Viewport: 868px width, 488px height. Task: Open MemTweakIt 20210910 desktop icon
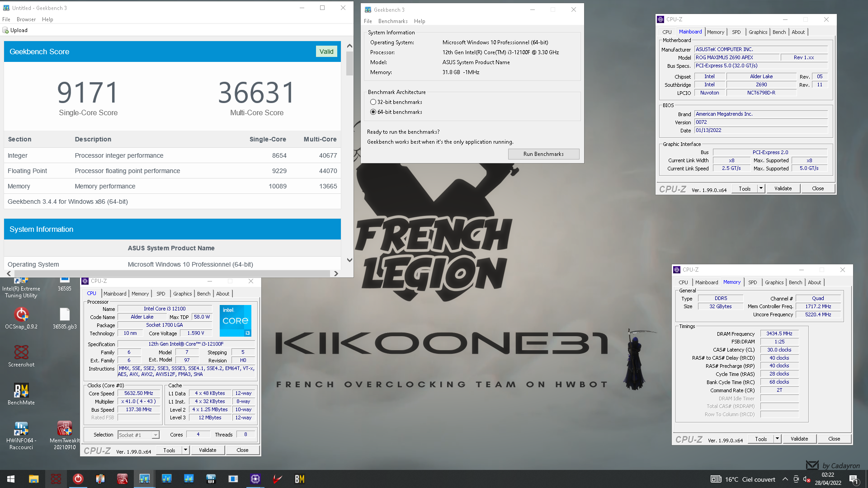[x=65, y=435]
